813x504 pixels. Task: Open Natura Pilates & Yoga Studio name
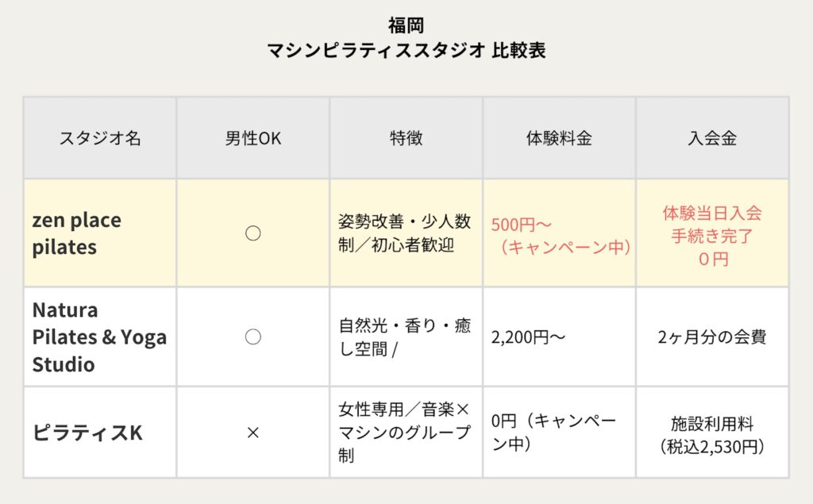pyautogui.click(x=99, y=337)
